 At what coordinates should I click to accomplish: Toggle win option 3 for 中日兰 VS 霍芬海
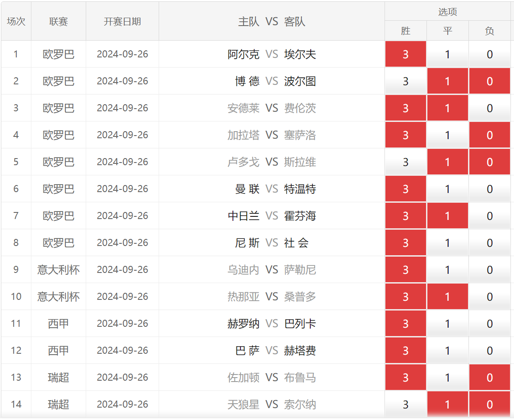pyautogui.click(x=405, y=216)
